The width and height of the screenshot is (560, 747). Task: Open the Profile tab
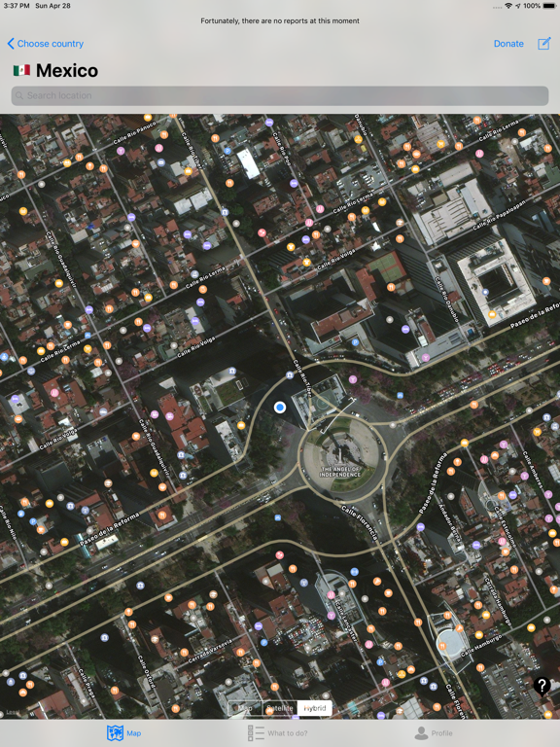[x=434, y=733]
